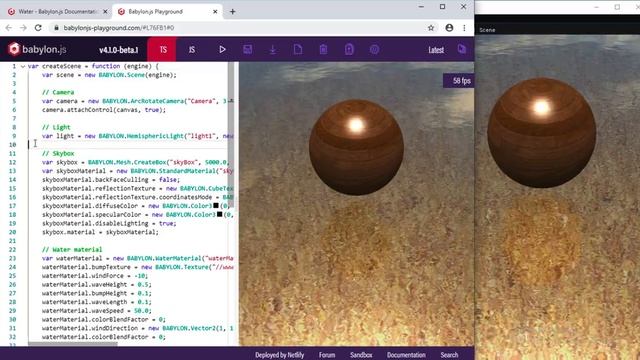Click 'waterMaterial.waveHeight' line 26
Viewport: 640px width, 360px height.
[x=96, y=284]
